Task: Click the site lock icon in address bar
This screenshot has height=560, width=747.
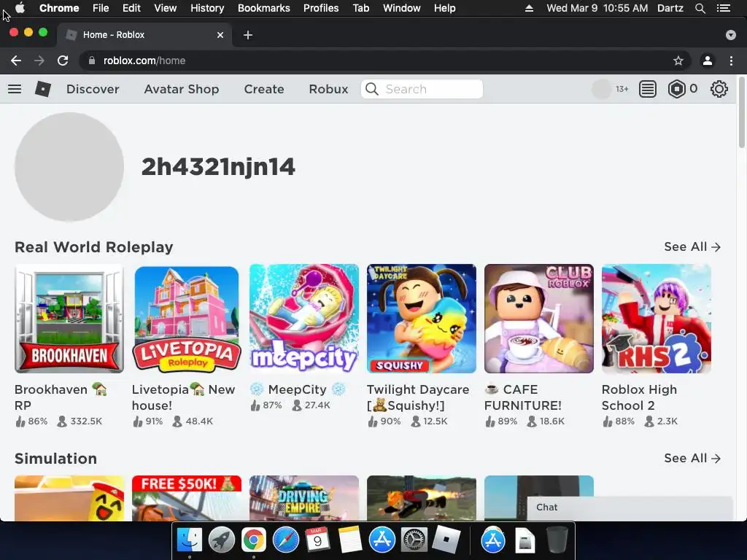Action: pyautogui.click(x=92, y=61)
